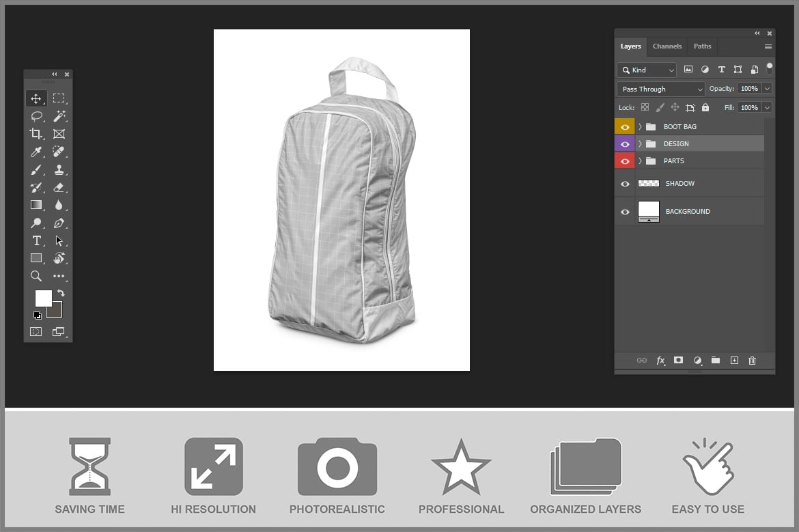
Task: Hide the BOOT BAG layer group
Action: coord(625,127)
